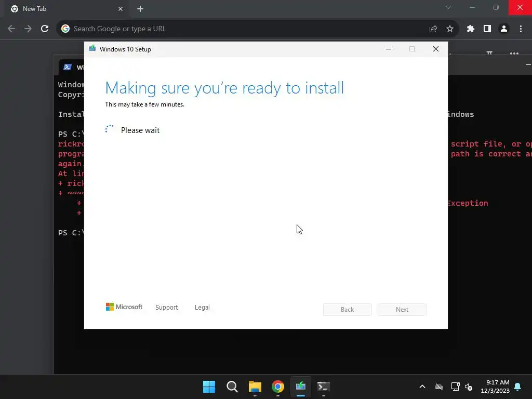Image resolution: width=532 pixels, height=399 pixels.
Task: Open Chrome tab search chevron
Action: click(448, 7)
